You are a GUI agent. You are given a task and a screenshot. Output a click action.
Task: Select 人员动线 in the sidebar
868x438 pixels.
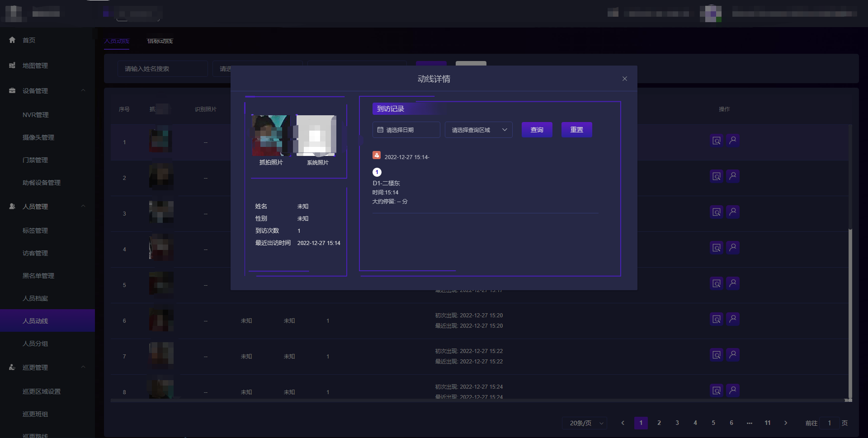(47, 321)
